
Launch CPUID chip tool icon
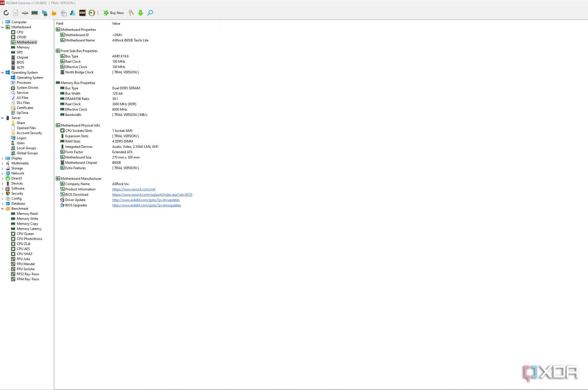25,13
